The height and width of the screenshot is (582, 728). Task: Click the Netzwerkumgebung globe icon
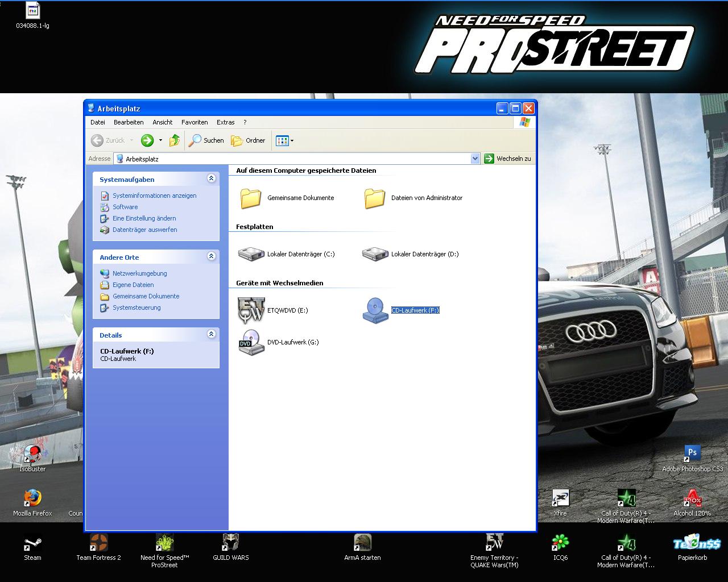coord(105,273)
